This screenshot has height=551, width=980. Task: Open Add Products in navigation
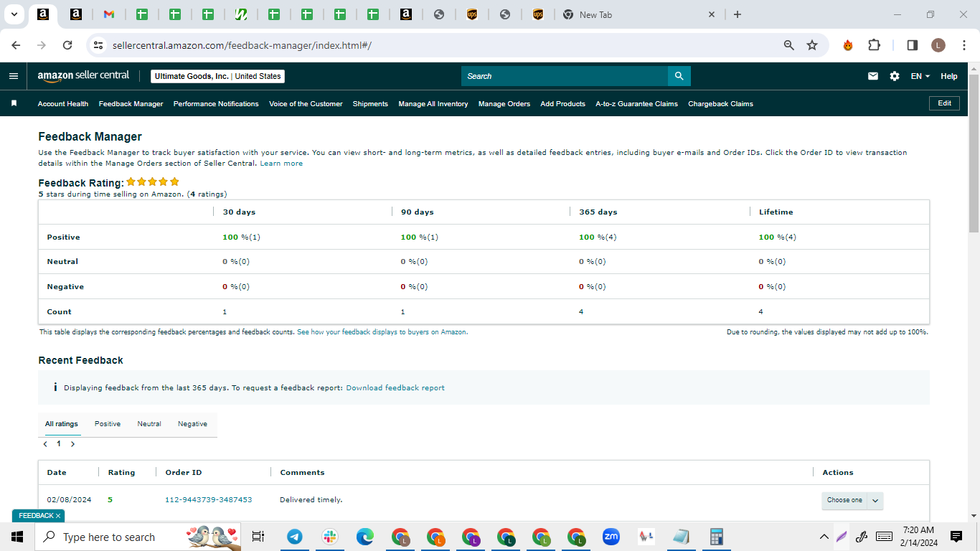pos(562,103)
